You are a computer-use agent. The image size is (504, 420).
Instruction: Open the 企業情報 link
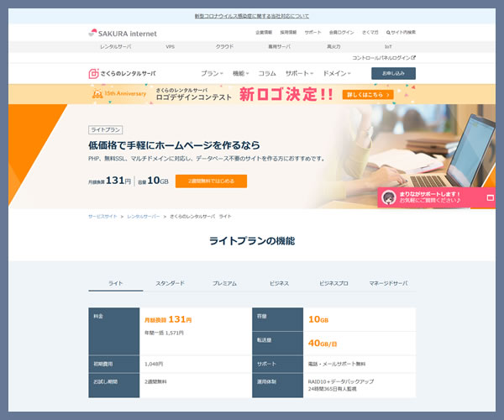click(264, 33)
